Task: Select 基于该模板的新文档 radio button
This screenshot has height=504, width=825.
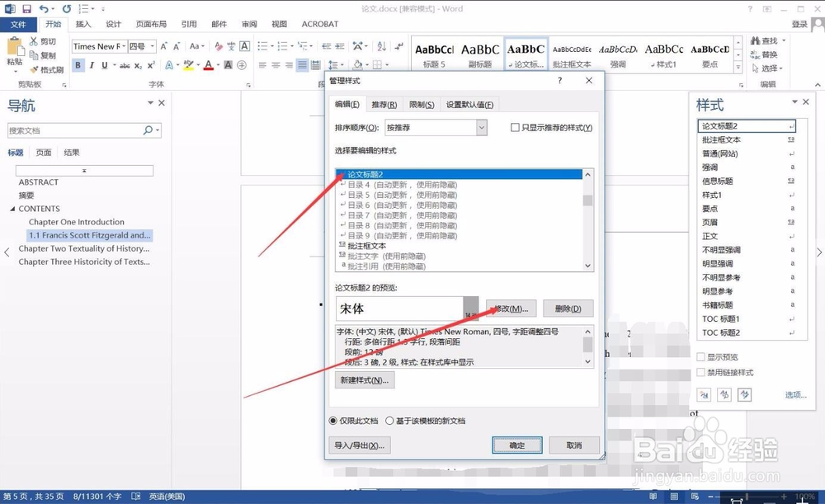Action: (389, 421)
